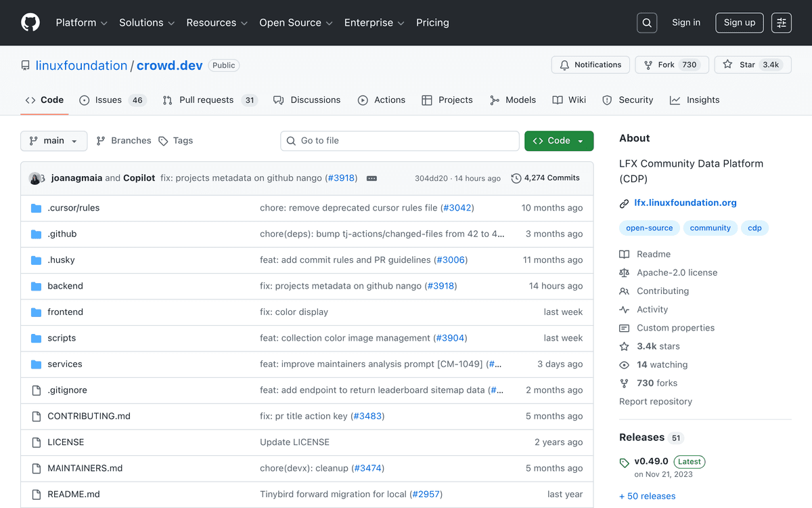Open the appearance settings sliders icon
This screenshot has height=508, width=812.
pos(782,22)
